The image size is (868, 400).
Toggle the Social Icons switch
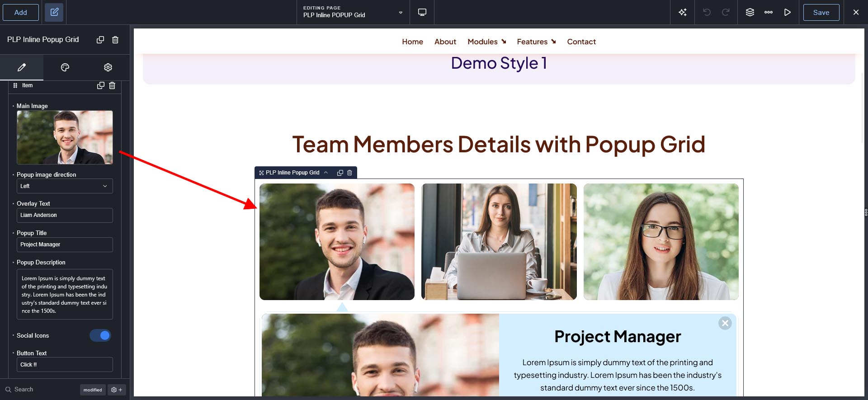pos(100,335)
